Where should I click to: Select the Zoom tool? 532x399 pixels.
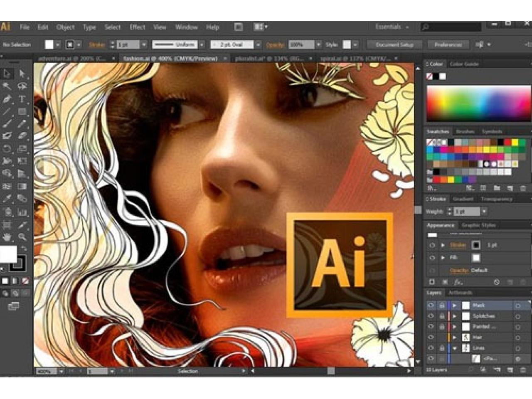tap(22, 237)
